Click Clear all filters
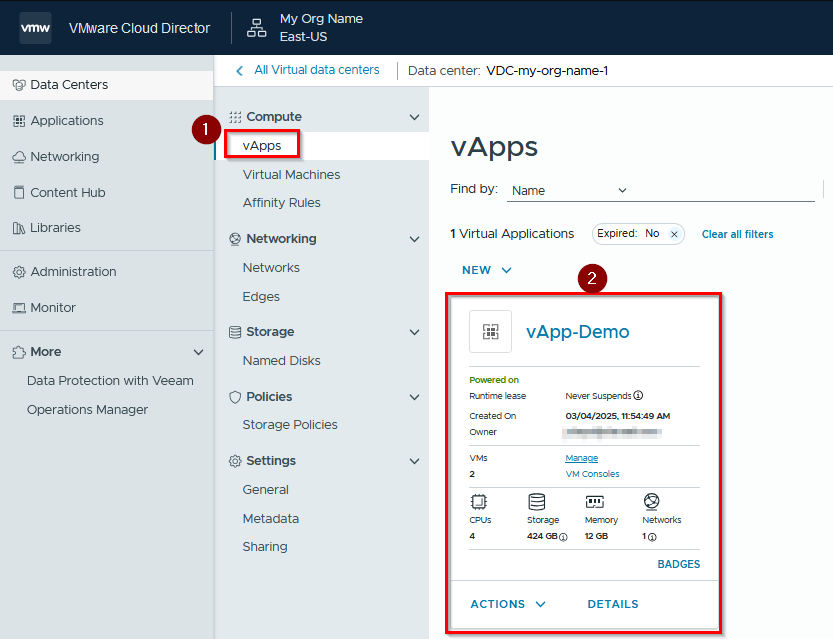This screenshot has width=833, height=639. [x=737, y=234]
